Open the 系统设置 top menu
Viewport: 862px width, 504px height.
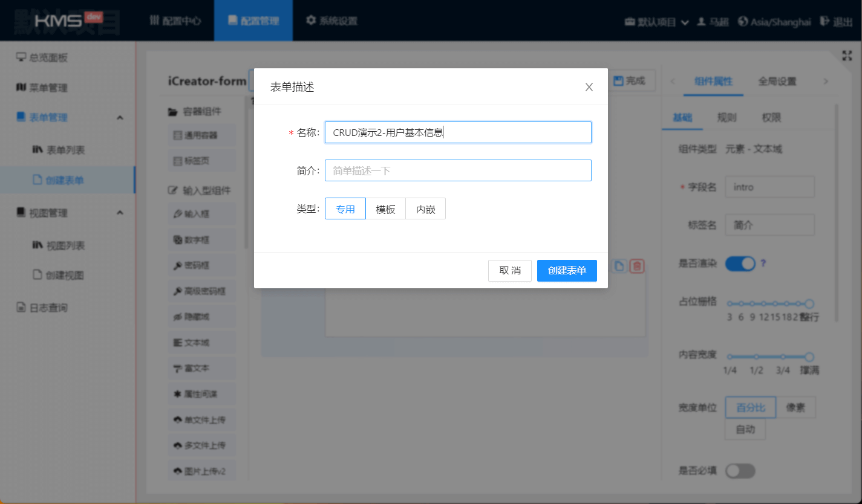pos(331,21)
